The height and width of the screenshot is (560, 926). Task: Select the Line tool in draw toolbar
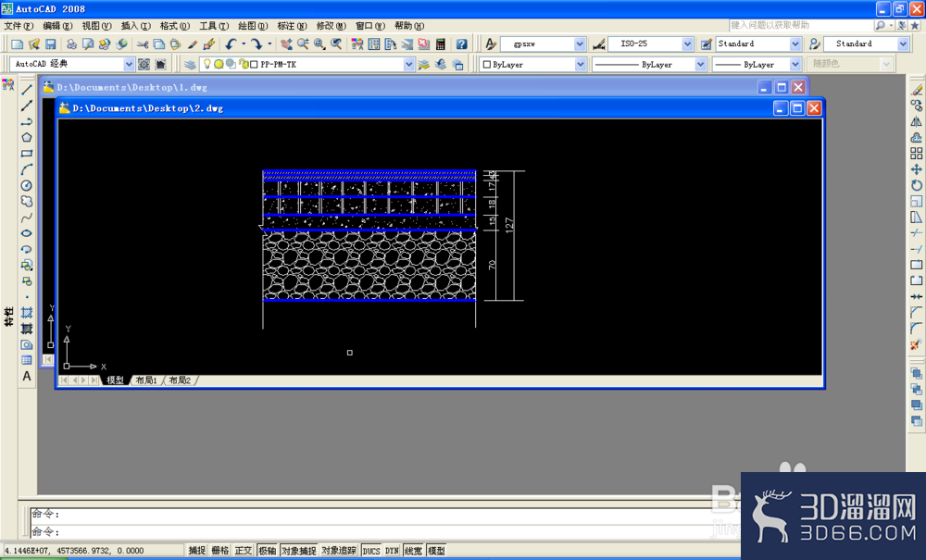tap(27, 90)
